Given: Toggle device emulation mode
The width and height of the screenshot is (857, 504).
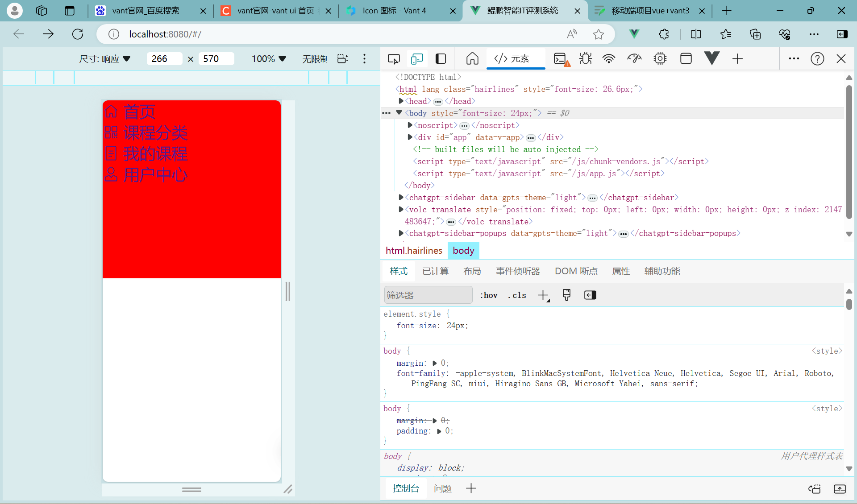Looking at the screenshot, I should (x=417, y=58).
